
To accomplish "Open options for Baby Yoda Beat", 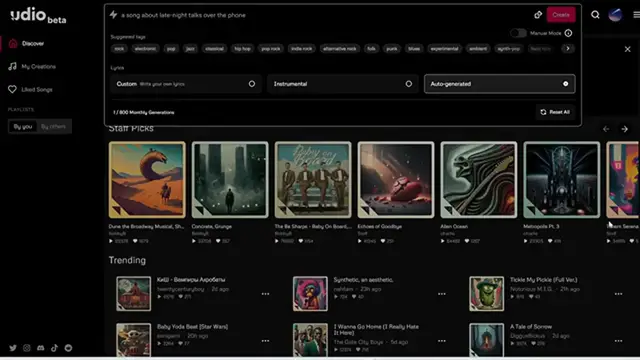I will (265, 341).
